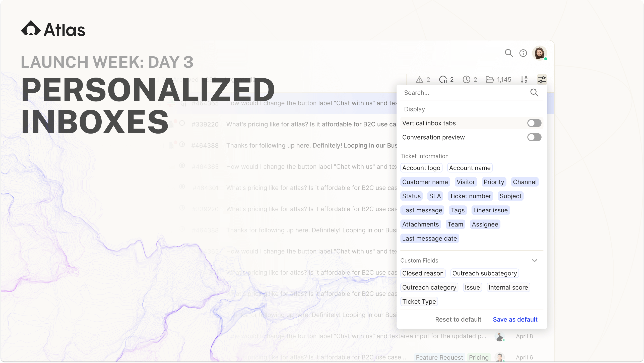Click the Feature Request tag
Screen dimensions: 644x363
click(x=439, y=357)
